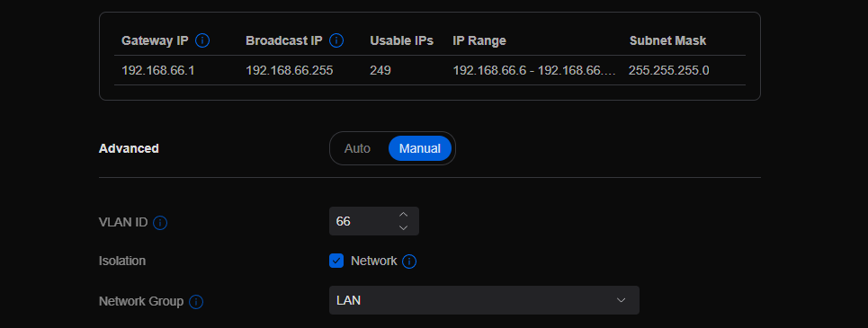The image size is (868, 328).
Task: Click the info icon beside Broadcast IP
Action: pyautogui.click(x=336, y=41)
